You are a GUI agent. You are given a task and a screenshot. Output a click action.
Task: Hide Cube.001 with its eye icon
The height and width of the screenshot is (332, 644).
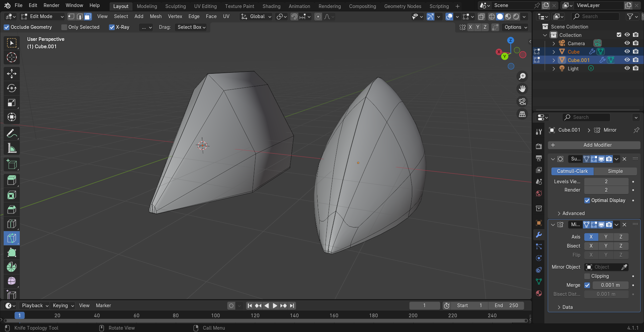[x=627, y=60]
